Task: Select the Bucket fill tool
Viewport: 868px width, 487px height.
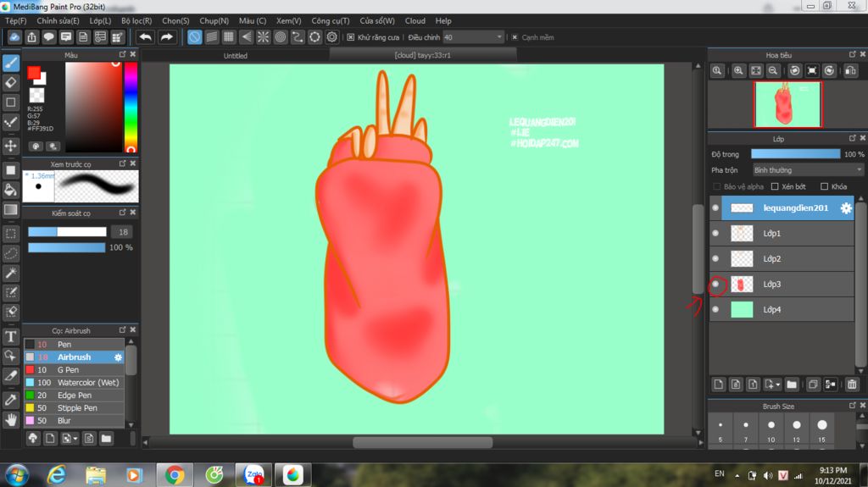Action: coord(10,190)
